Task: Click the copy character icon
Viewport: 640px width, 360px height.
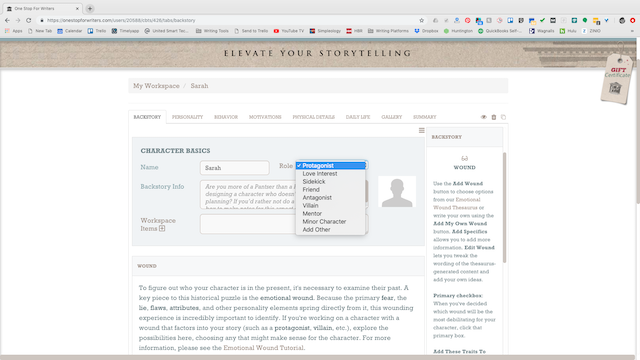Action: [503, 117]
